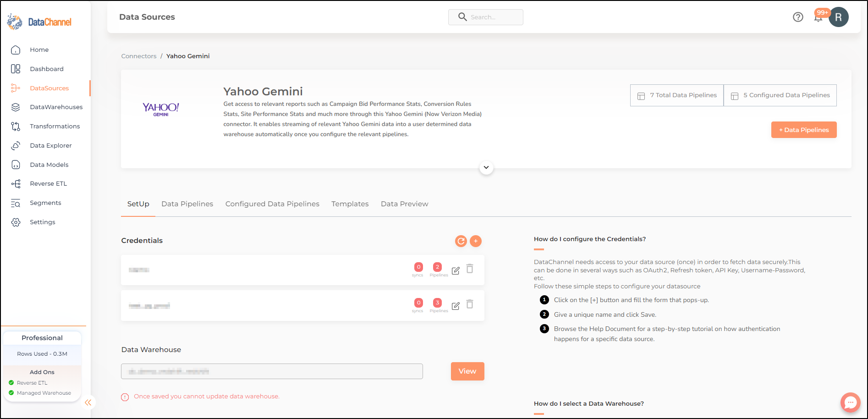Click Rows Used - 0.3M text

[x=42, y=354]
